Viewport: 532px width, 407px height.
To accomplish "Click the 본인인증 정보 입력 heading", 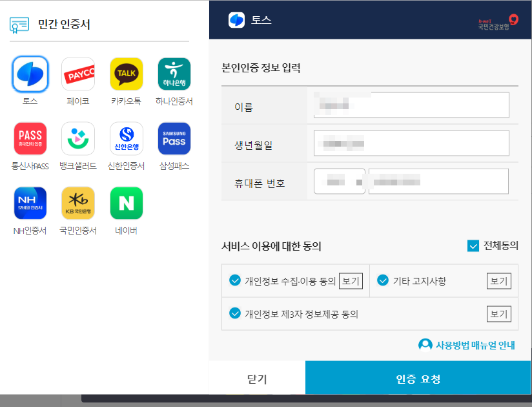I will pos(261,68).
